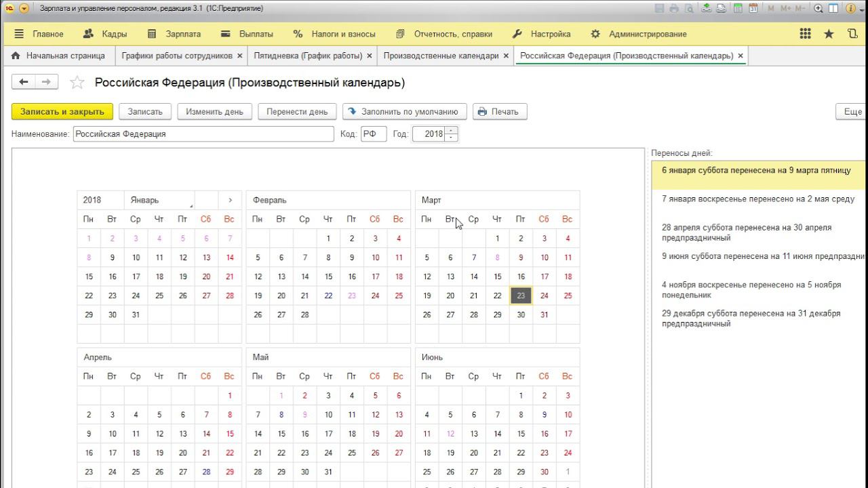
Task: Decrease the year with the down spinner
Action: click(452, 138)
